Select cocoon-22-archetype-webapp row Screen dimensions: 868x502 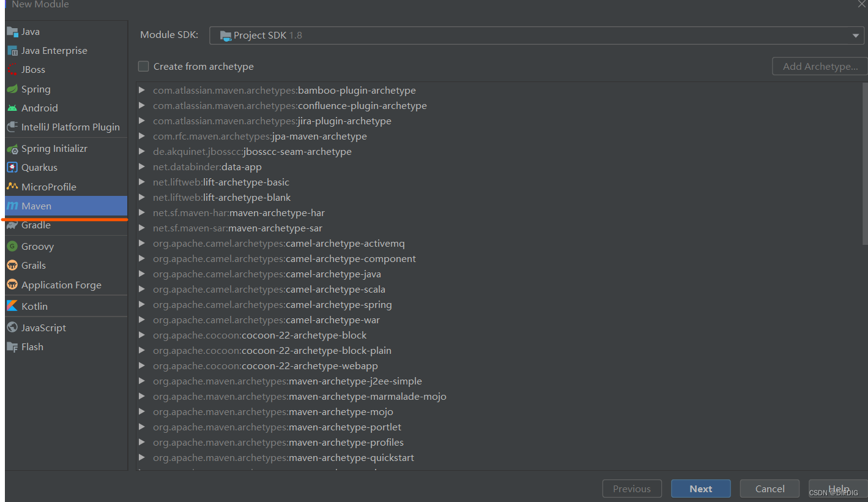499,365
